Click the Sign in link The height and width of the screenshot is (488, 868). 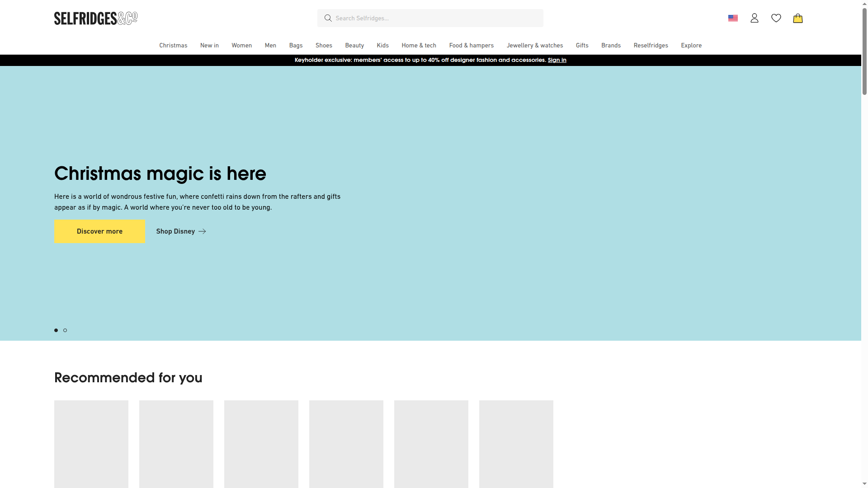[x=557, y=60]
